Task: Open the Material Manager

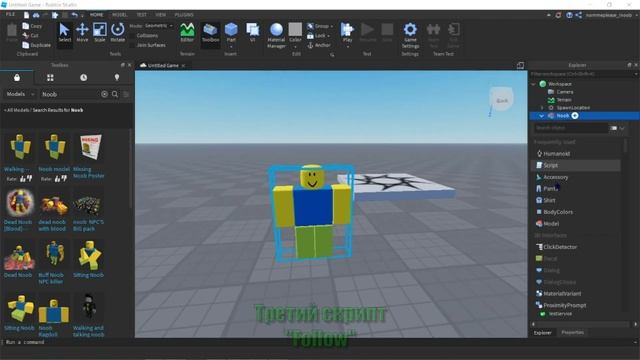Action: [x=276, y=35]
